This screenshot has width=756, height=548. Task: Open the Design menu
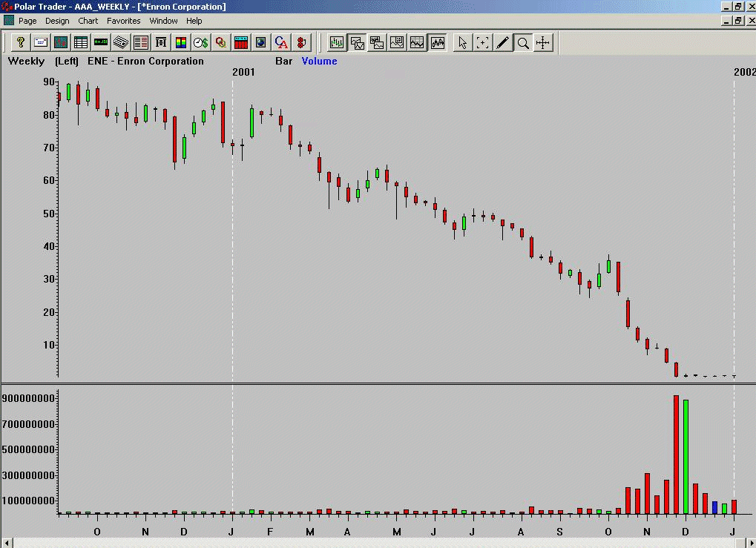pyautogui.click(x=57, y=21)
